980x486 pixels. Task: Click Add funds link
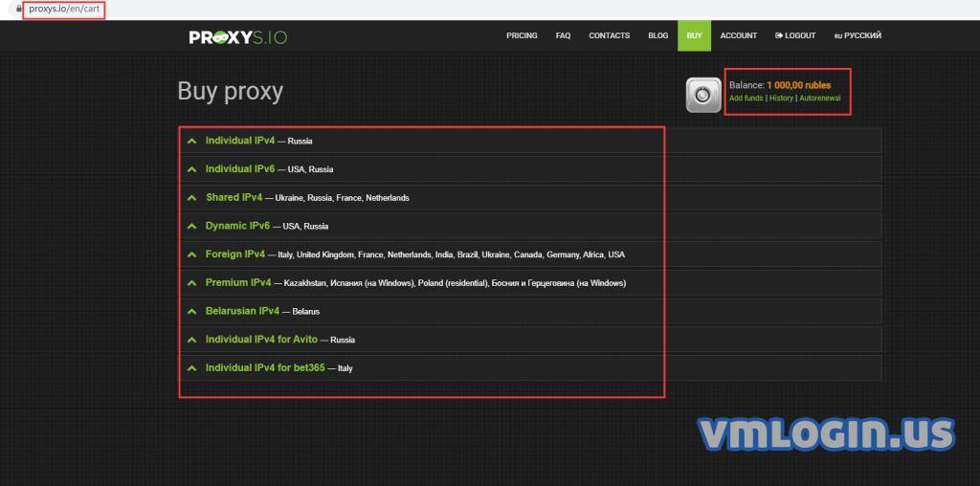click(746, 99)
